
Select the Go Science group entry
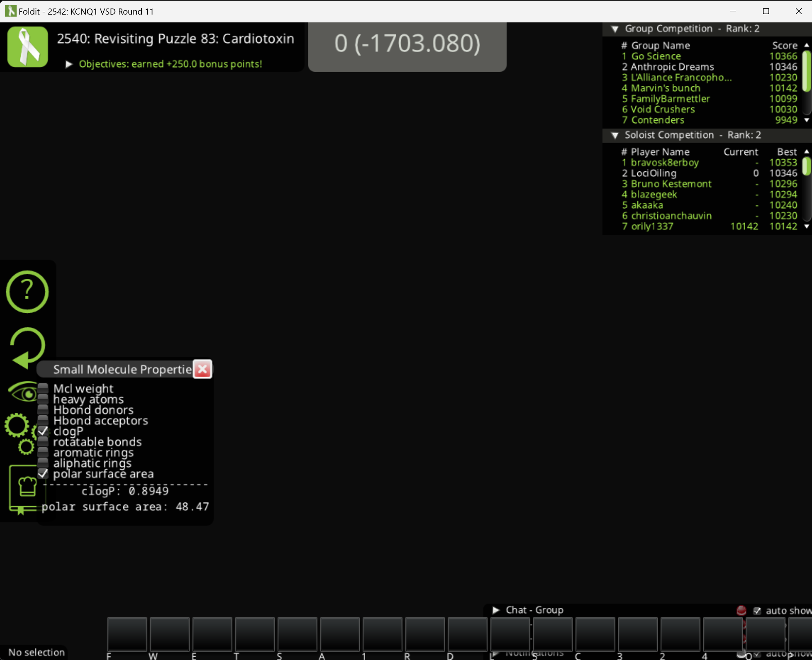656,56
